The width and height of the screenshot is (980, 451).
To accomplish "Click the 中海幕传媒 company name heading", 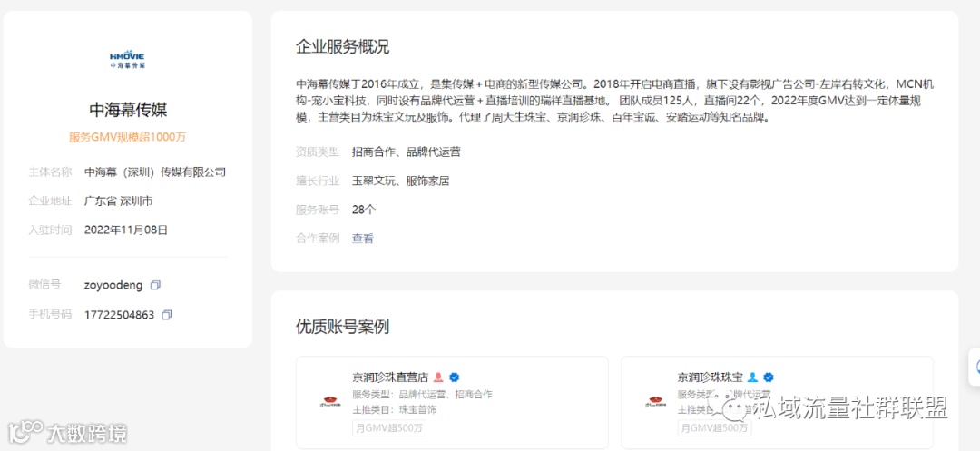I will (128, 110).
